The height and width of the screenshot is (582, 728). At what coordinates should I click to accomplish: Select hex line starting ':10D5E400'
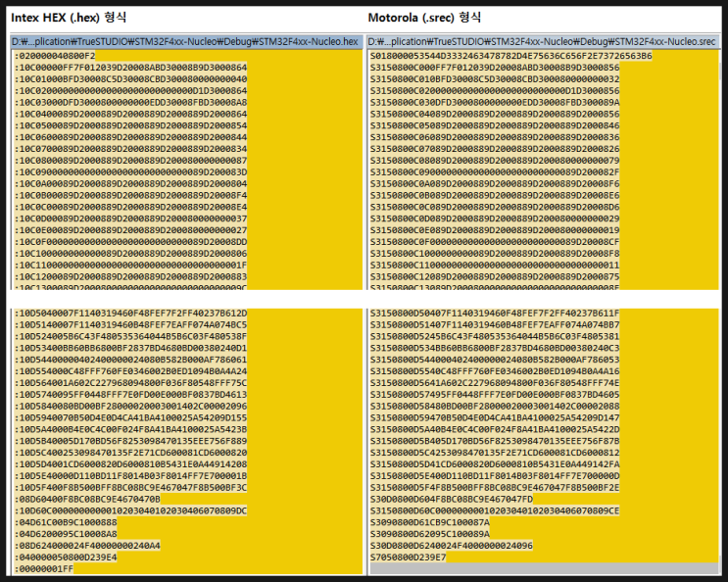(130, 476)
